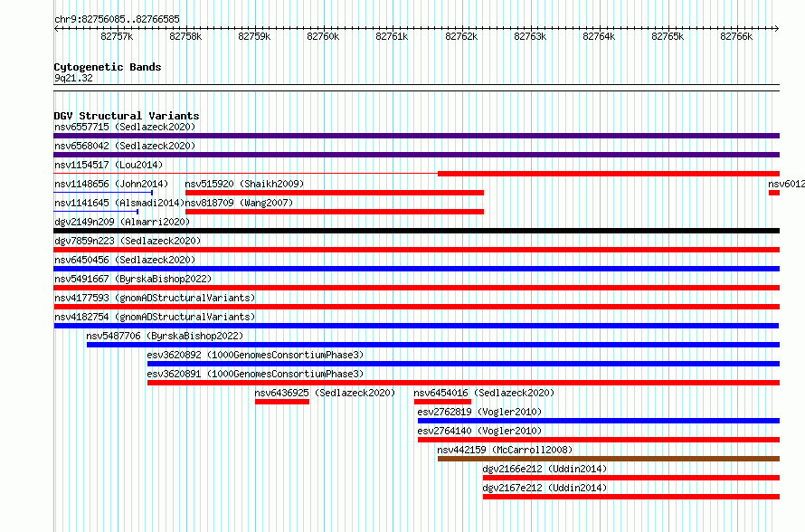This screenshot has width=805, height=532.
Task: Click the purple bar under nsv6557715
Action: click(x=416, y=136)
